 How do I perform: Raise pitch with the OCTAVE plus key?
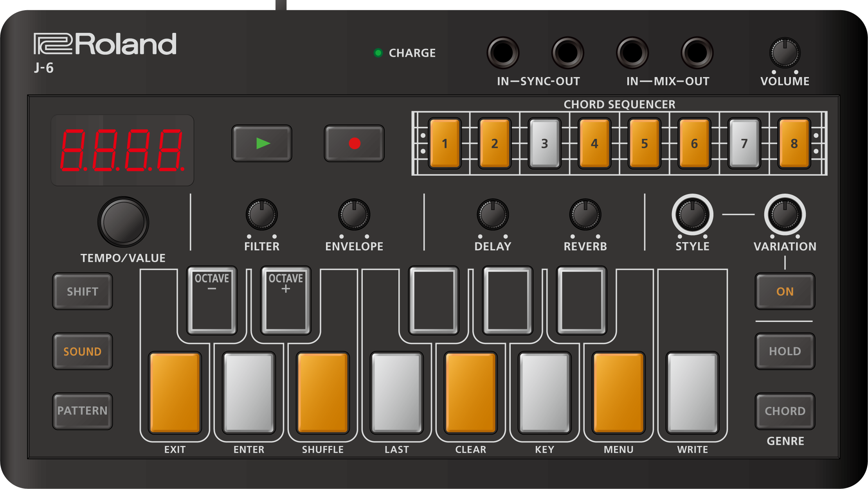[286, 300]
